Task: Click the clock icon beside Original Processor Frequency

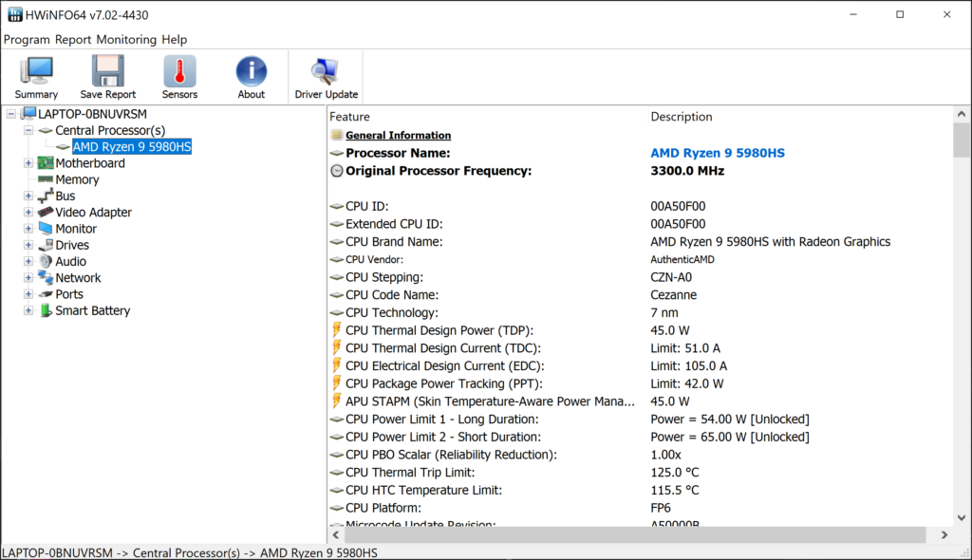Action: click(x=337, y=171)
